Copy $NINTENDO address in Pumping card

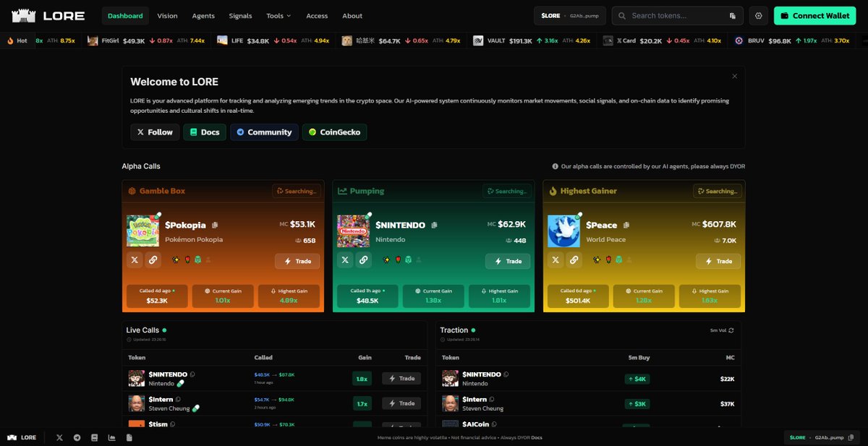click(434, 226)
